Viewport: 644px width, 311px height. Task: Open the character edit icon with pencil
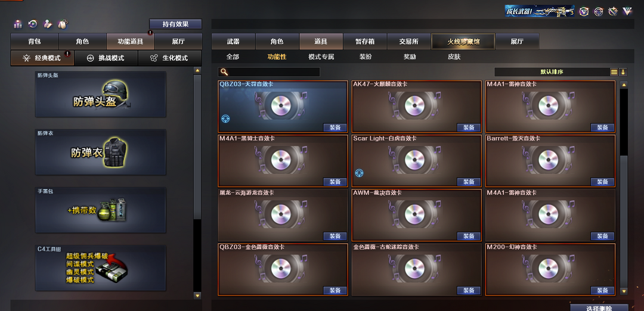pyautogui.click(x=48, y=24)
